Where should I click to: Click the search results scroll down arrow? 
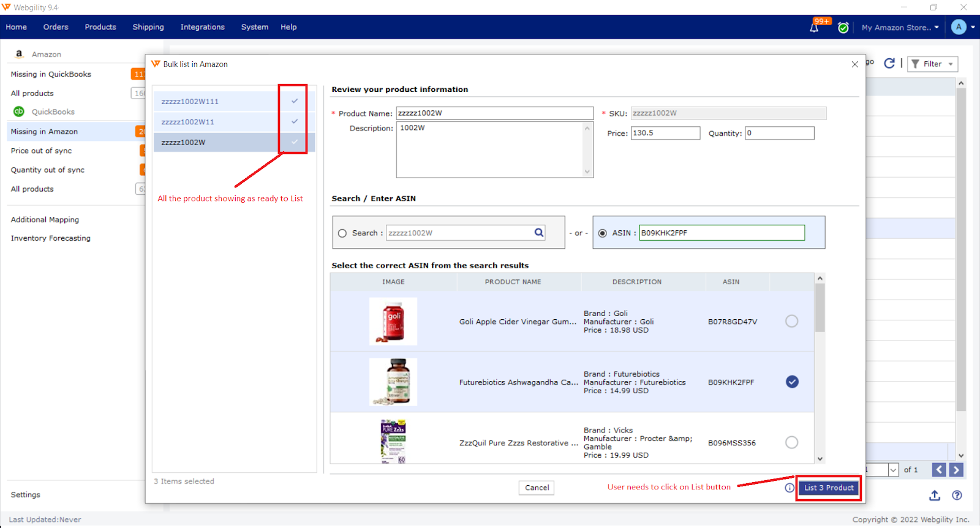coord(820,459)
